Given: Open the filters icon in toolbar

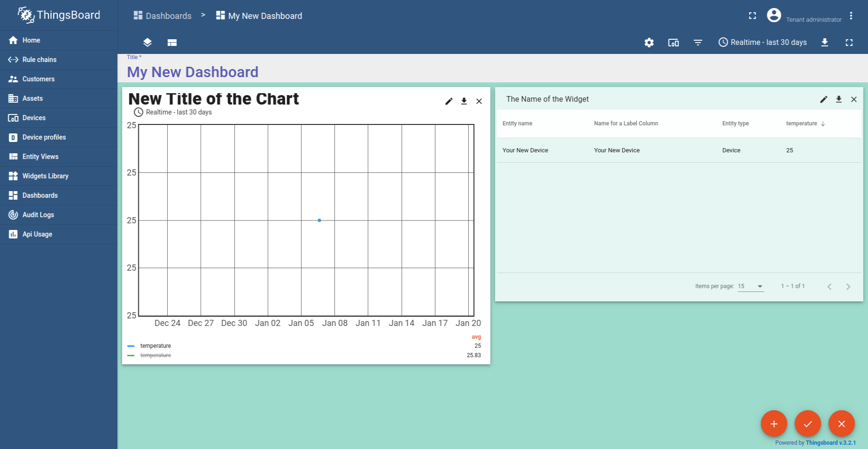Looking at the screenshot, I should (x=698, y=43).
